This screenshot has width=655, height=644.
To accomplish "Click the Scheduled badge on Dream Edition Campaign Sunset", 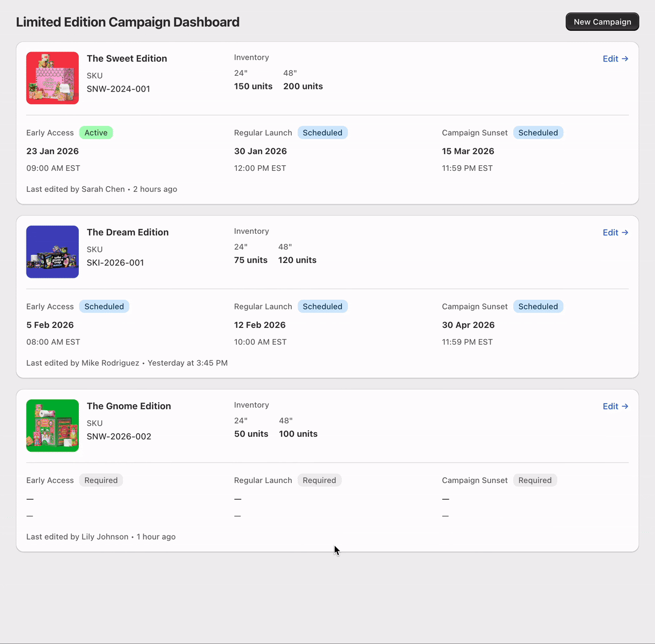I will 538,306.
